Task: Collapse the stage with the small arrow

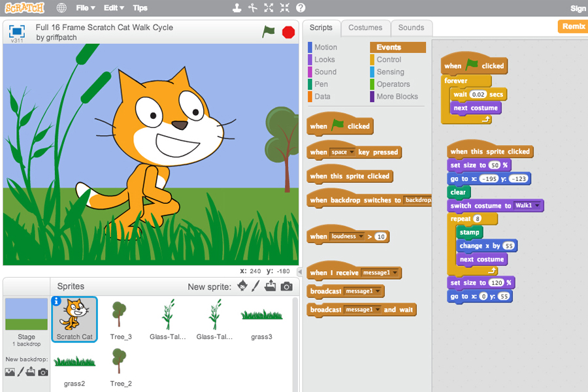Action: pyautogui.click(x=300, y=272)
